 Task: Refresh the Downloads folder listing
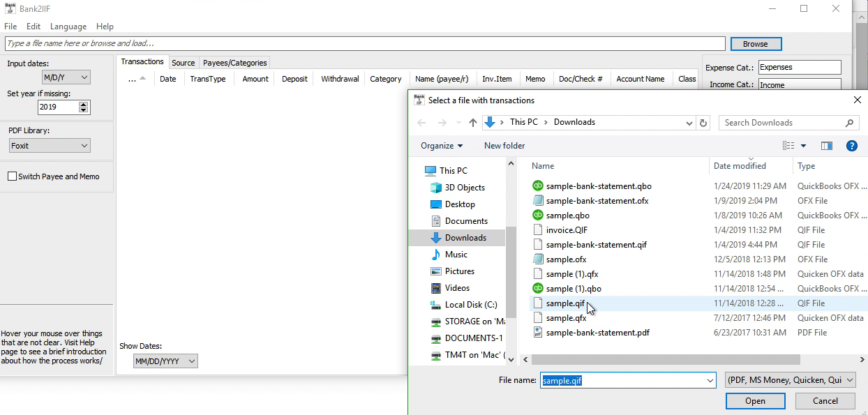[703, 123]
